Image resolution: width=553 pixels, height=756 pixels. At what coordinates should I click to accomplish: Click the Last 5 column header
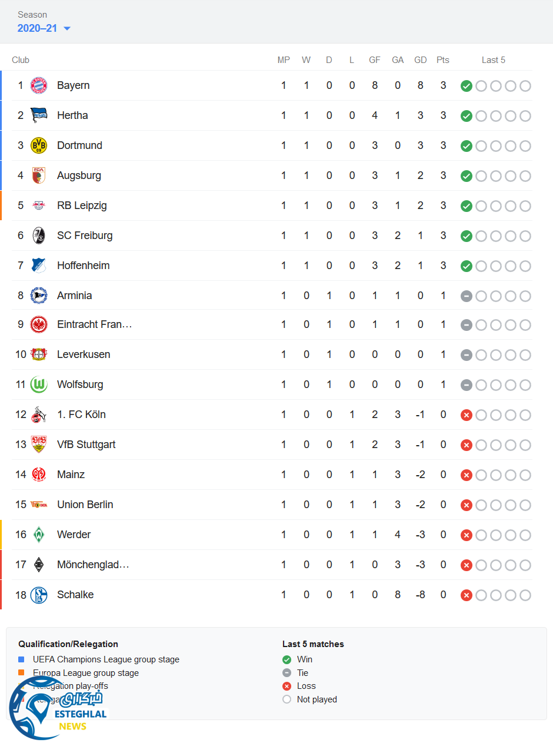pyautogui.click(x=493, y=60)
